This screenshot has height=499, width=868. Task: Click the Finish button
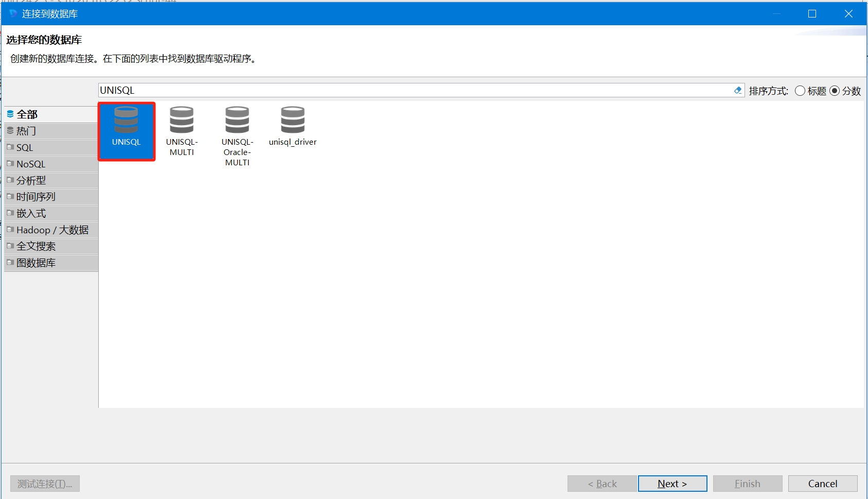[748, 484]
